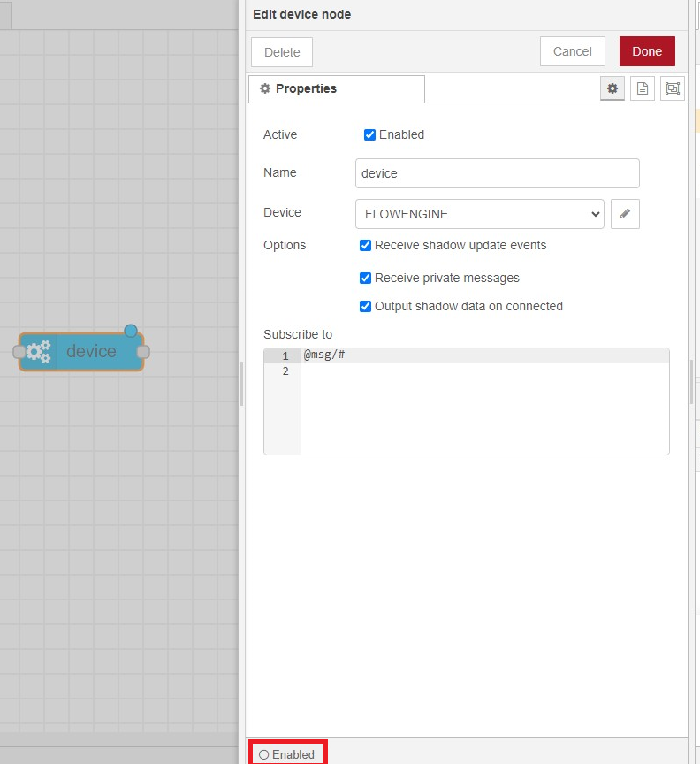This screenshot has height=764, width=700.
Task: Click the 'Edit device node' title
Action: pyautogui.click(x=302, y=14)
